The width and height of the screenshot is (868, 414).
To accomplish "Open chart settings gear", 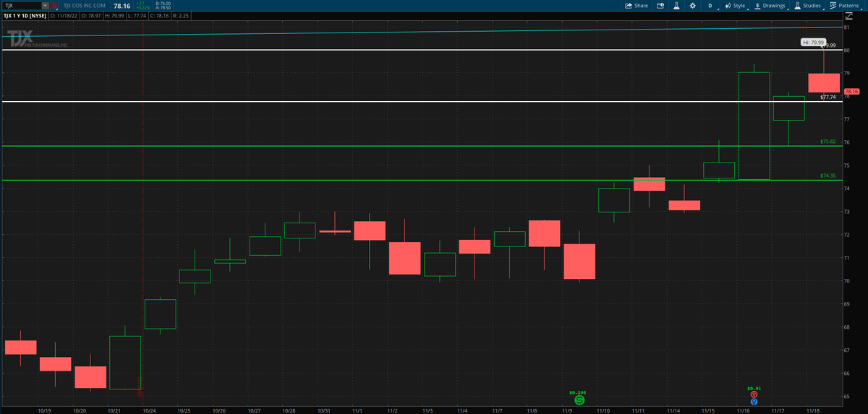I will point(693,5).
